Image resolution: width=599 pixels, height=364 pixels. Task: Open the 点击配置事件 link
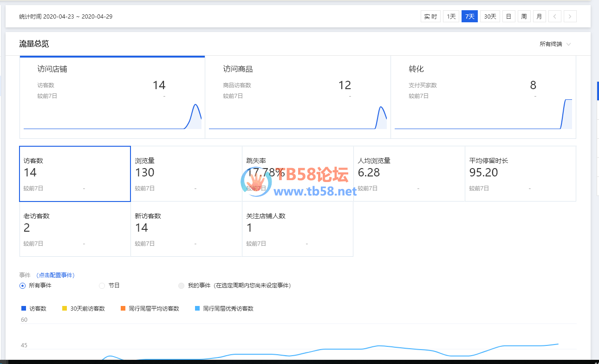pyautogui.click(x=55, y=275)
